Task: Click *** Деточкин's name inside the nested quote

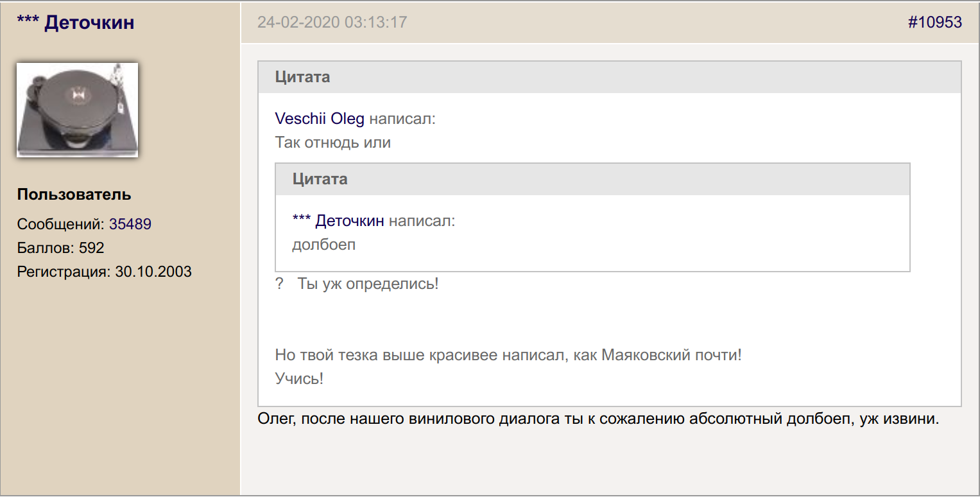Action: click(x=338, y=221)
